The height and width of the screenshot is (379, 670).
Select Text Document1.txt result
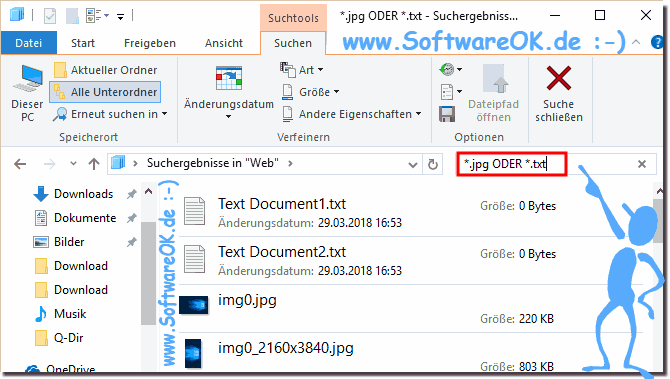(x=282, y=204)
